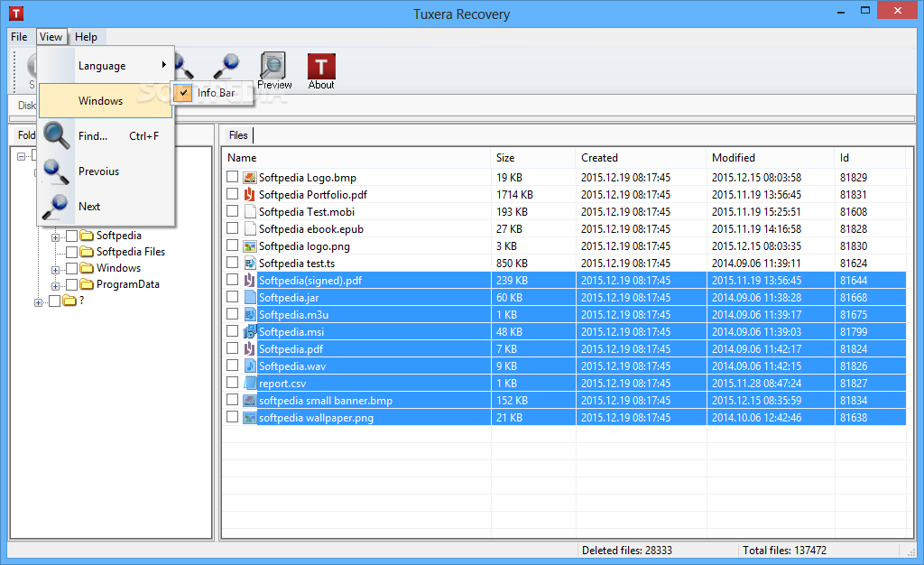Click the ProgramData folder icon

point(87,284)
